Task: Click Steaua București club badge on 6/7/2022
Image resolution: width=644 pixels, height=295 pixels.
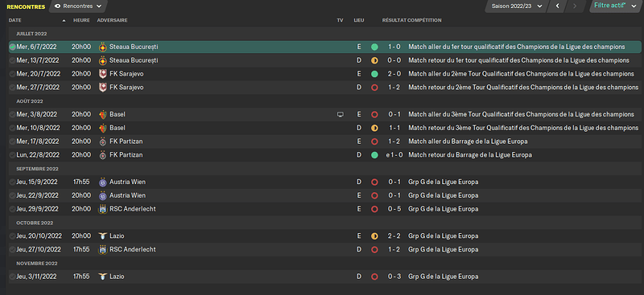Action: [x=103, y=47]
